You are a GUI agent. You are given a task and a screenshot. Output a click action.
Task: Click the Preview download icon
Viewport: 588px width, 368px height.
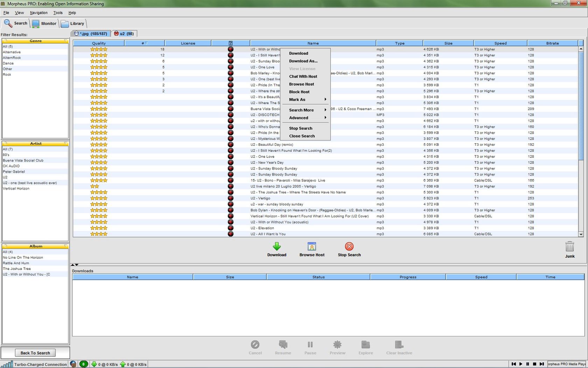pyautogui.click(x=337, y=345)
